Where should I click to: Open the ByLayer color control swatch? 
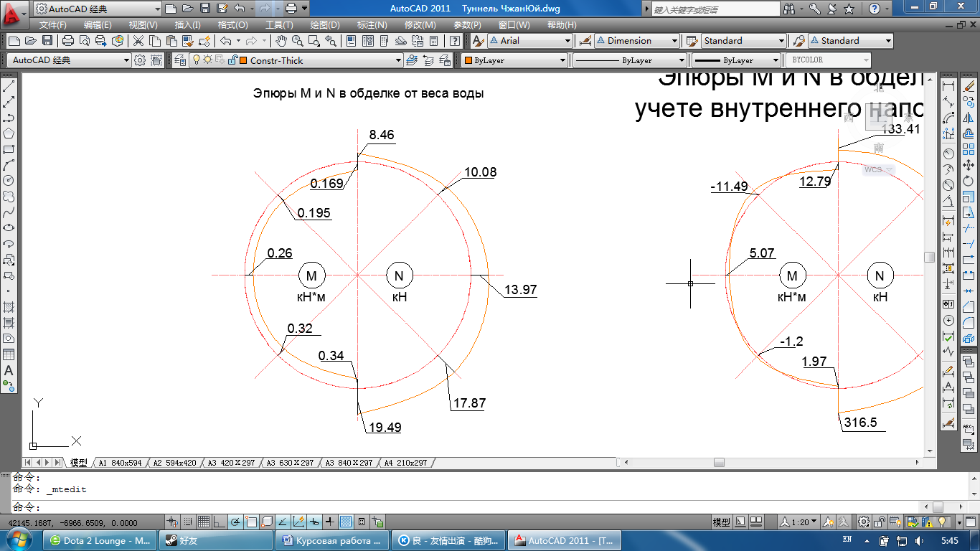click(x=514, y=60)
